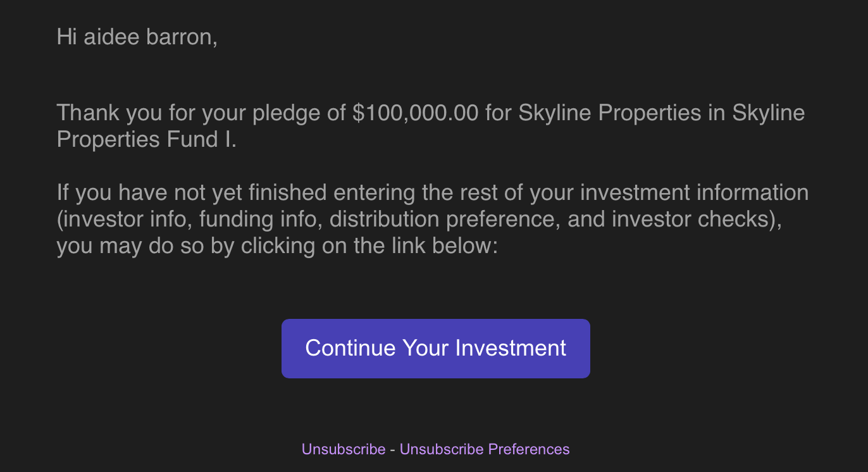Image resolution: width=868 pixels, height=472 pixels.
Task: Click the Continue Your Investment button
Action: [x=435, y=349]
